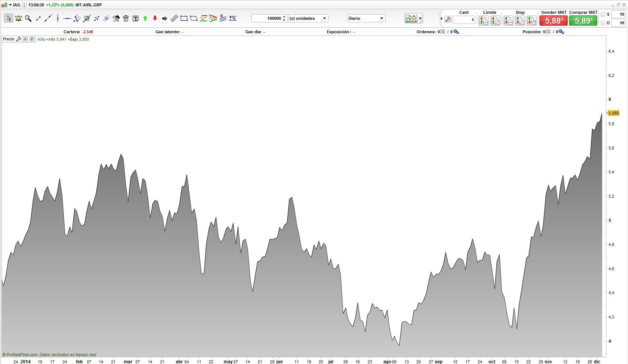628x364 pixels.
Task: Cancel all orders icon next to Ordenes
Action: point(443,32)
